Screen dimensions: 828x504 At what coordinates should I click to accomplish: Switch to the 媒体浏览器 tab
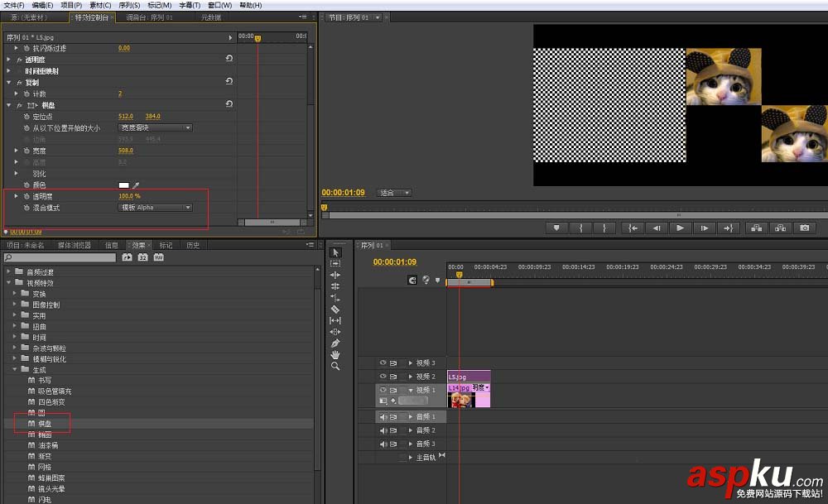(75, 246)
